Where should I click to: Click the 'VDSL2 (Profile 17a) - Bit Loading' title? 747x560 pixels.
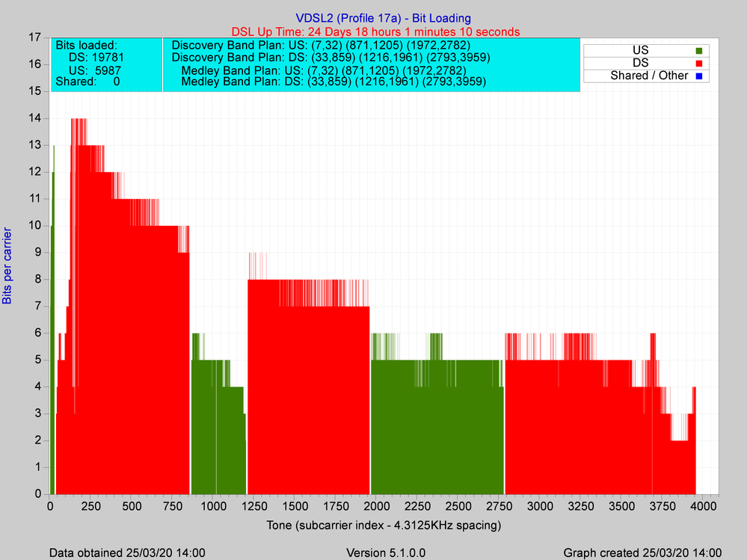383,18
